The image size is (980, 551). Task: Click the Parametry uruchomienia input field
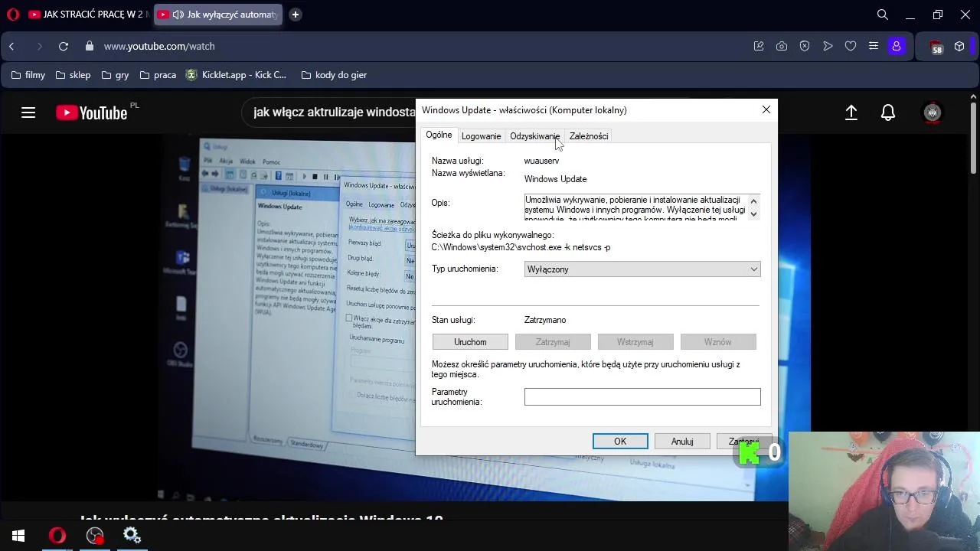pyautogui.click(x=642, y=396)
